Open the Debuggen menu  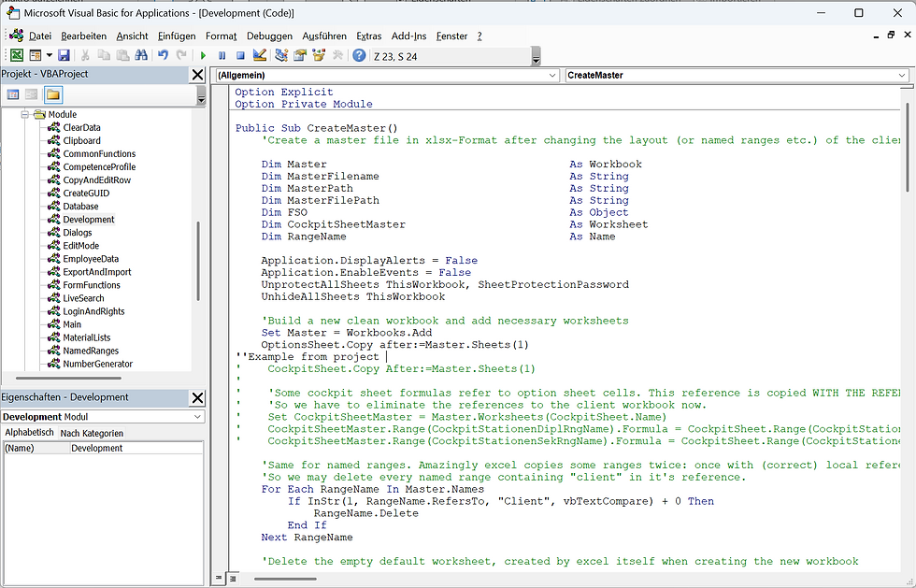pos(269,36)
